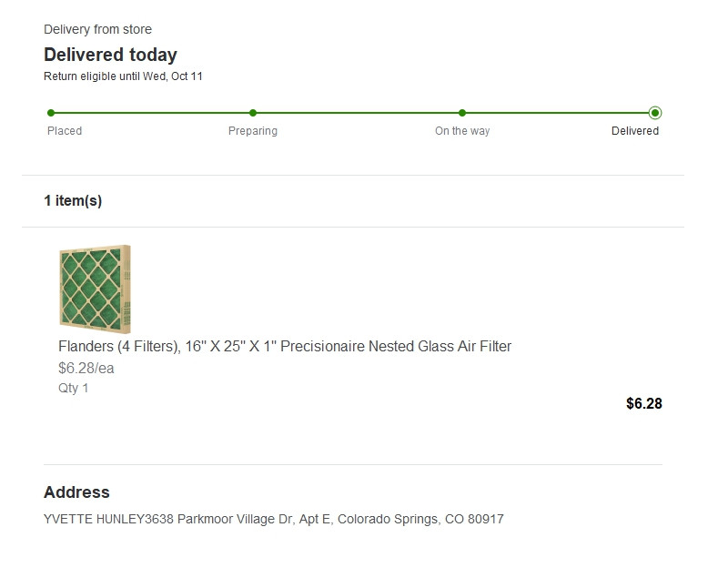
Task: Click the Return eligible until Wed, Oct 11 text
Action: pyautogui.click(x=123, y=76)
